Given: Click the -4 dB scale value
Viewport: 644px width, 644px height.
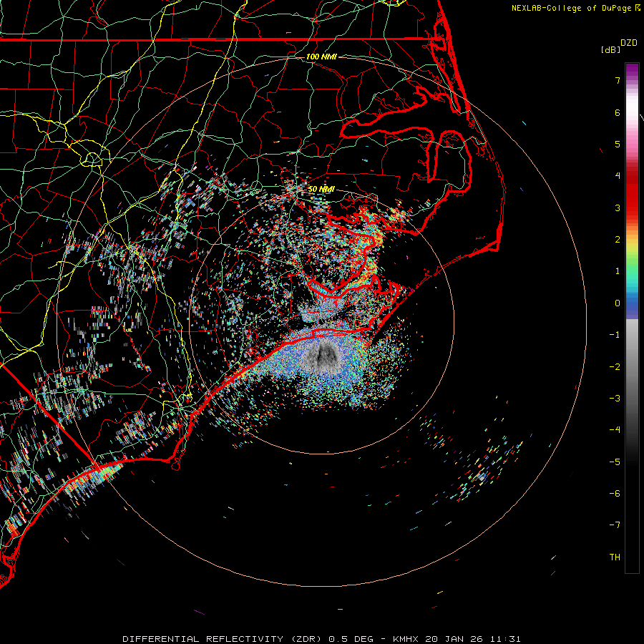Looking at the screenshot, I should point(615,430).
